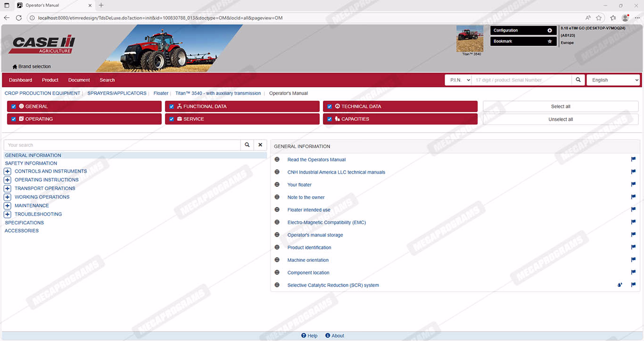Click flag icon for CNH Industrial America technical manuals

pyautogui.click(x=633, y=172)
